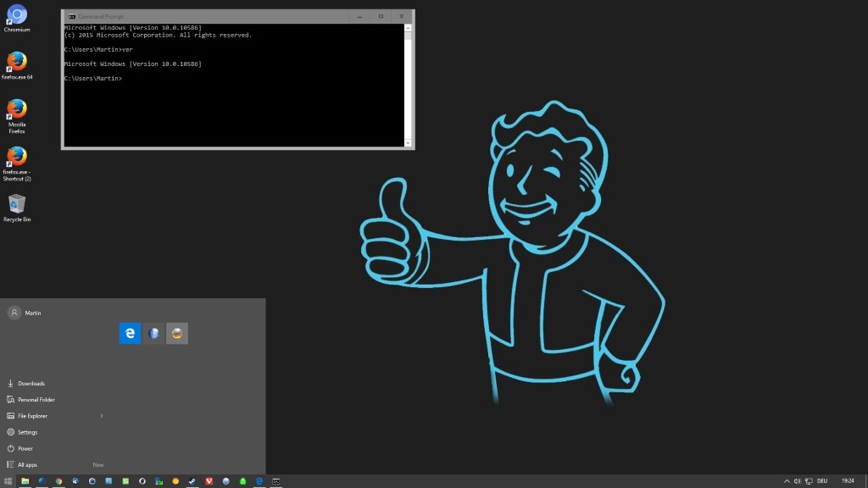Switch to Command Prompt icon on taskbar
The width and height of the screenshot is (868, 488).
tap(275, 481)
